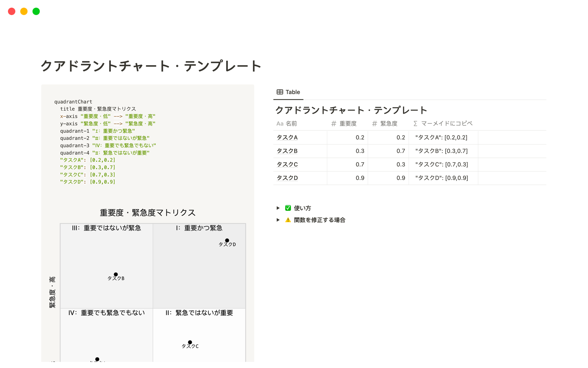Click the yellow minimize window button
Image resolution: width=588 pixels, height=368 pixels.
click(24, 11)
